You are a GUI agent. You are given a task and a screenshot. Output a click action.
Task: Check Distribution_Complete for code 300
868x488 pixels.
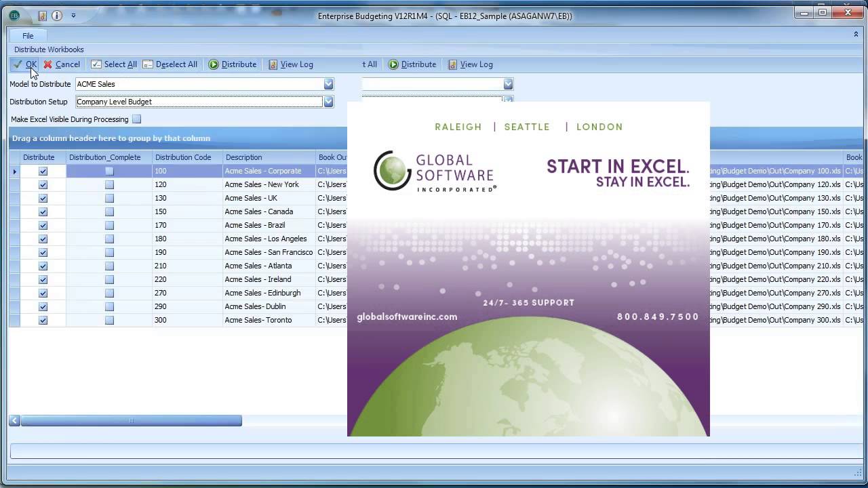click(109, 320)
